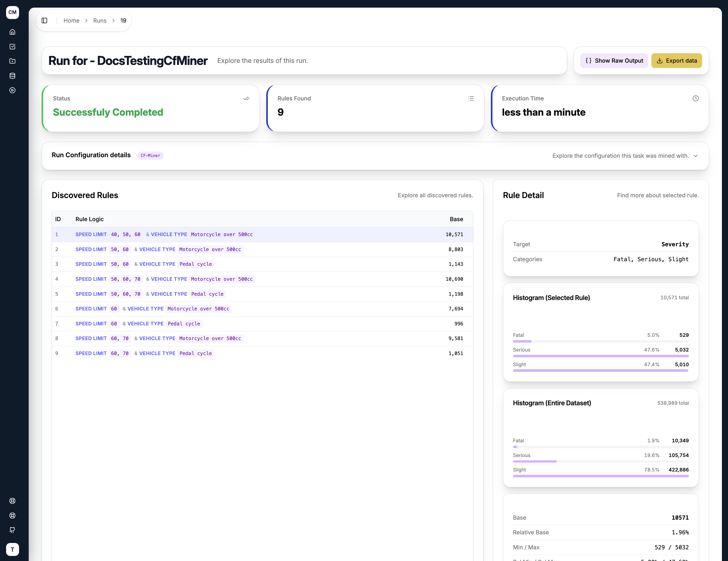The height and width of the screenshot is (561, 728).
Task: Click the CF-Miner badge
Action: (150, 155)
